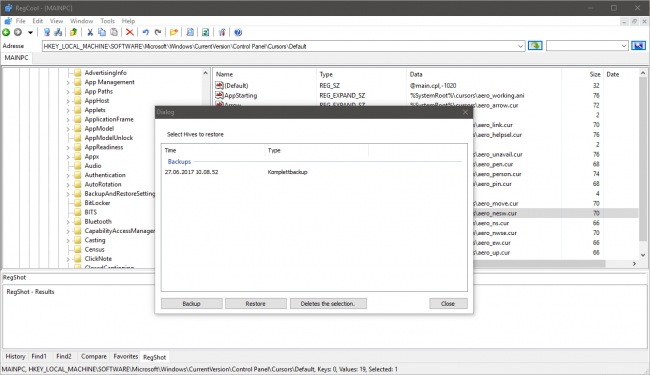Click the blue search button at far right

[x=638, y=46]
